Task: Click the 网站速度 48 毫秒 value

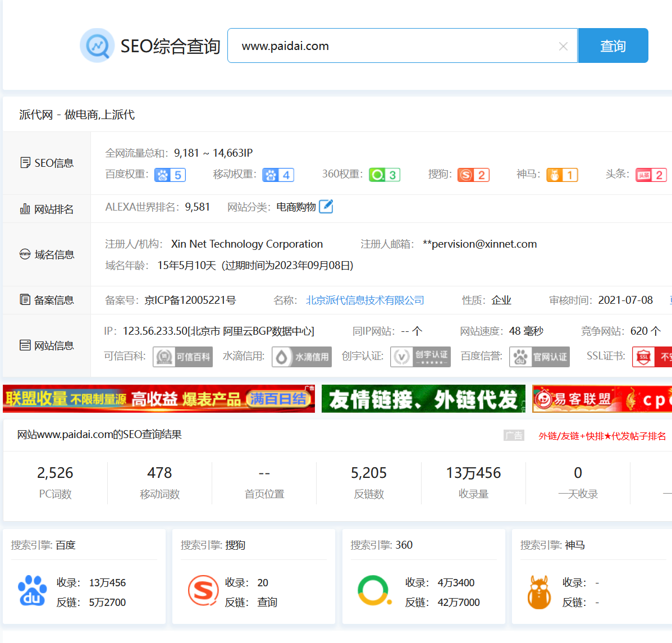Action: pos(526,331)
